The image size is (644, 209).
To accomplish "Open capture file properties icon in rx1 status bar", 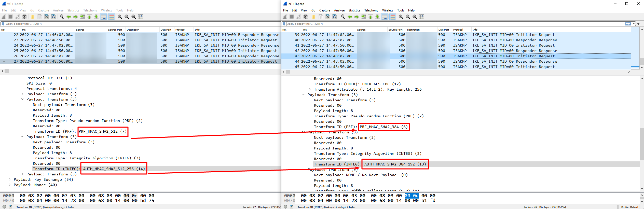I will 292,207.
